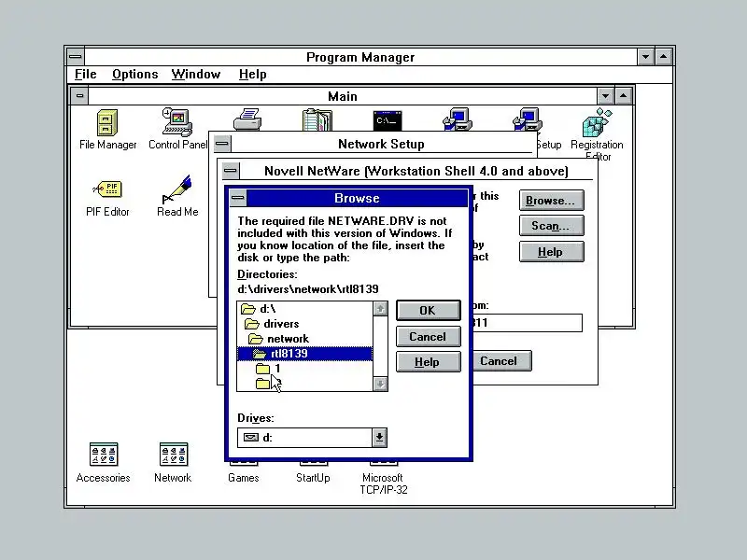The width and height of the screenshot is (747, 560).
Task: Open the Games program group
Action: point(244,477)
